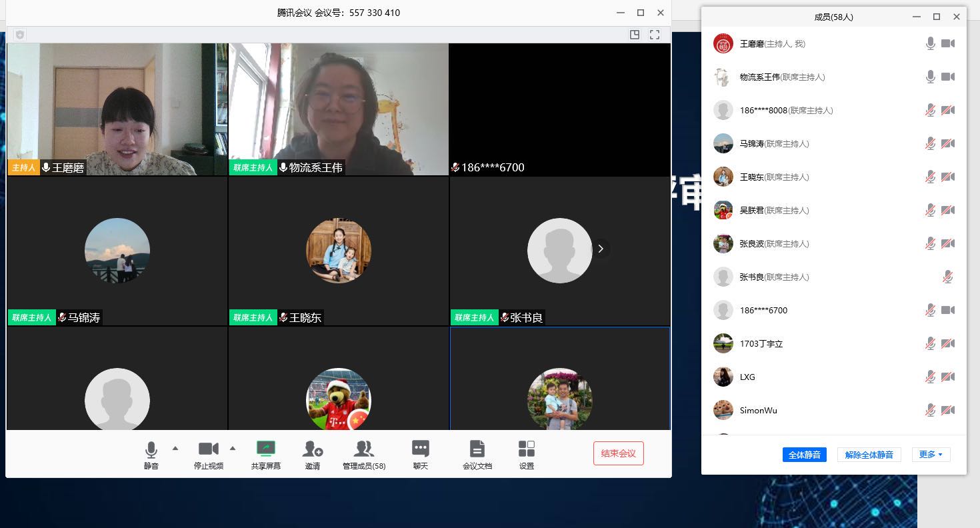Click muted mic icon for 张书良 in list
The height and width of the screenshot is (528, 980).
948,277
